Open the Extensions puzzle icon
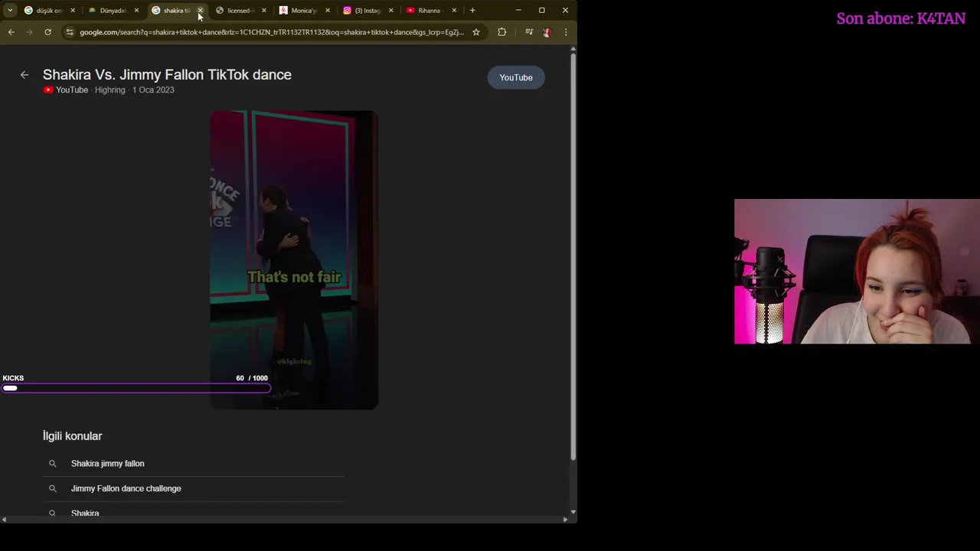This screenshot has height=551, width=980. (502, 32)
